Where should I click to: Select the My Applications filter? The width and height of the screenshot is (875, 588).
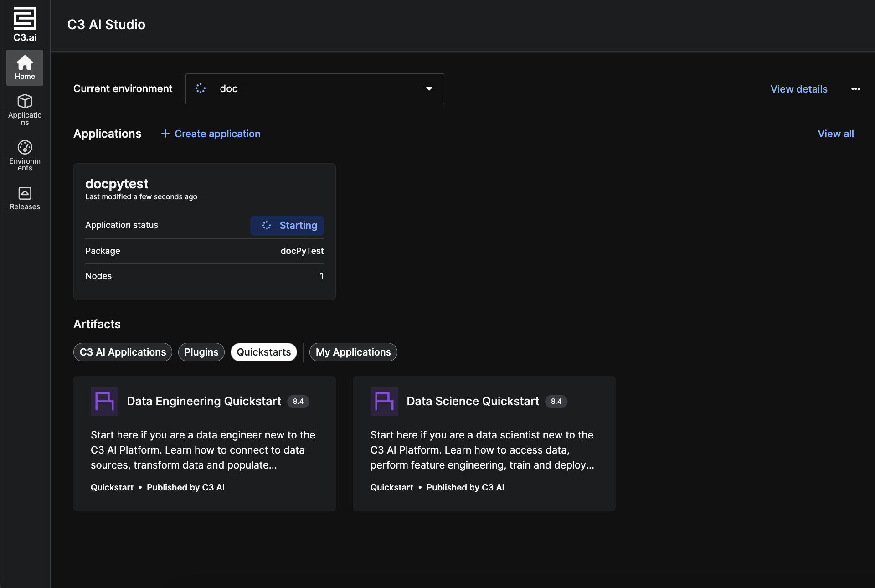click(x=353, y=352)
